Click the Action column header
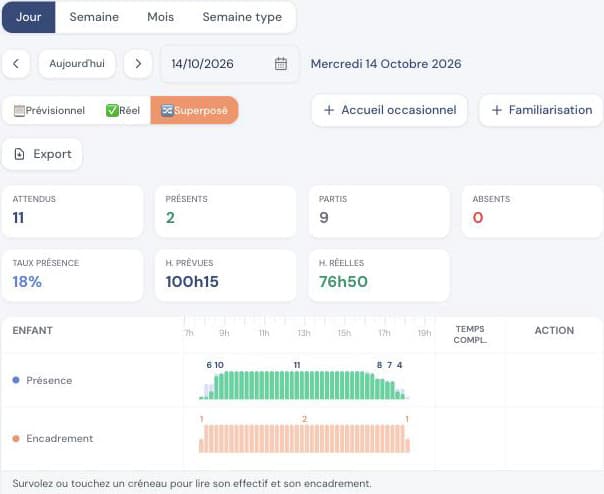 point(554,331)
